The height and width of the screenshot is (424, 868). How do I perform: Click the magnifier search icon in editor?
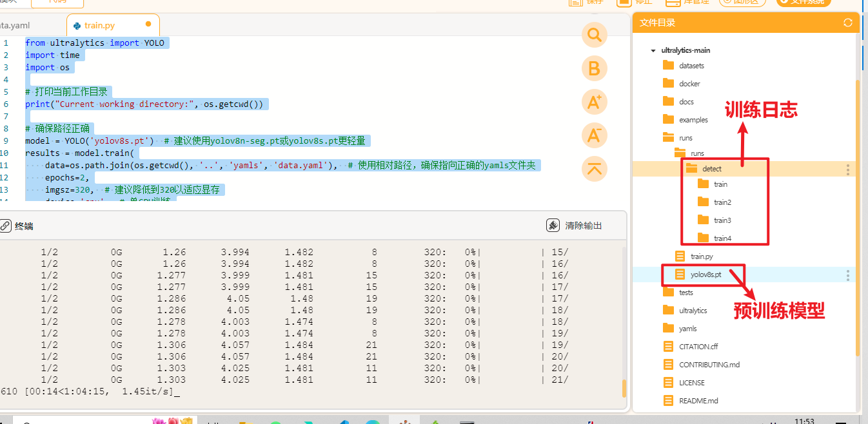595,35
